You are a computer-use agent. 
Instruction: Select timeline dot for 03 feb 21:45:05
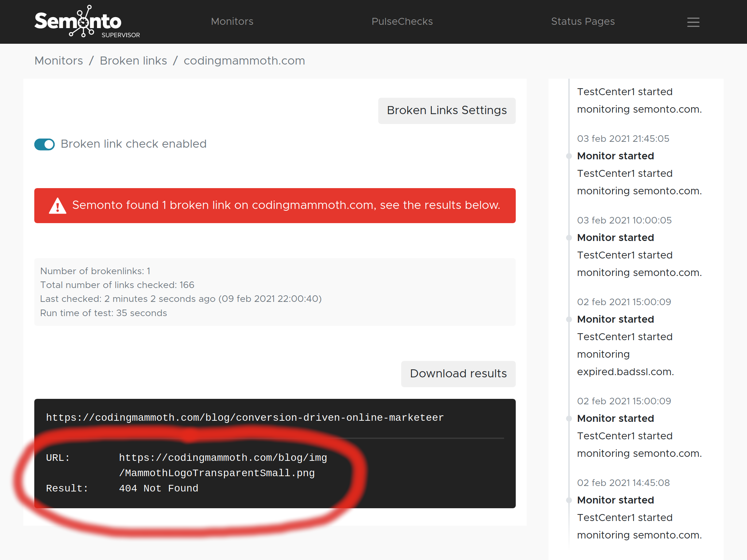point(569,156)
